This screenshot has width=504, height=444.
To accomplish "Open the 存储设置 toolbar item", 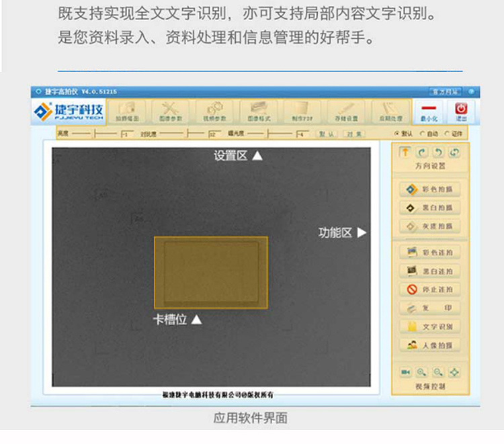I will 346,112.
